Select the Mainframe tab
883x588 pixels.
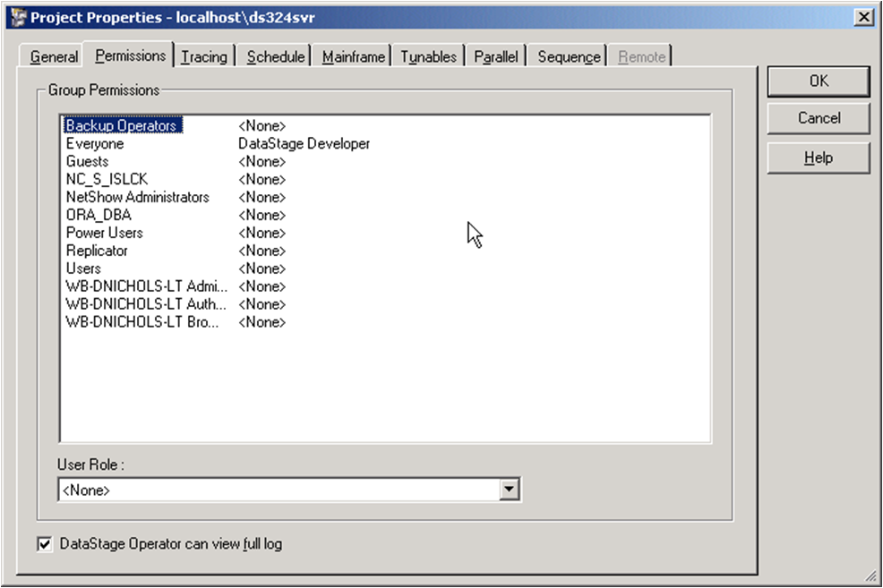[x=354, y=56]
